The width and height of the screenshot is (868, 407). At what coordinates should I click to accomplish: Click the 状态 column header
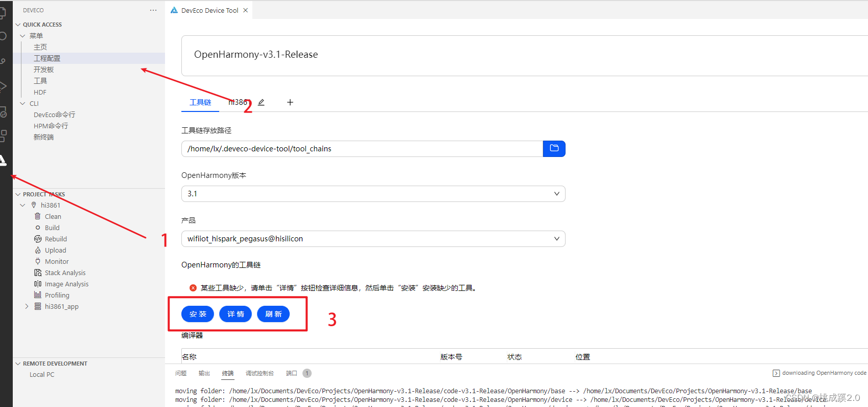coord(514,357)
